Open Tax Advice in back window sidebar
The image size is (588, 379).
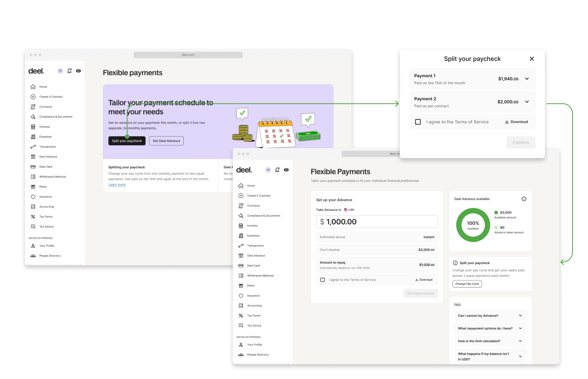point(46,227)
